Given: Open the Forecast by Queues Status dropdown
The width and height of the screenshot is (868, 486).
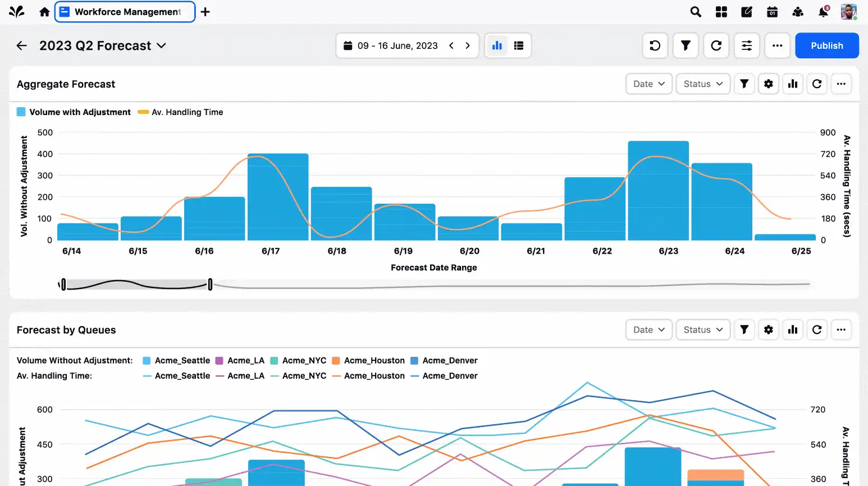Looking at the screenshot, I should point(703,330).
